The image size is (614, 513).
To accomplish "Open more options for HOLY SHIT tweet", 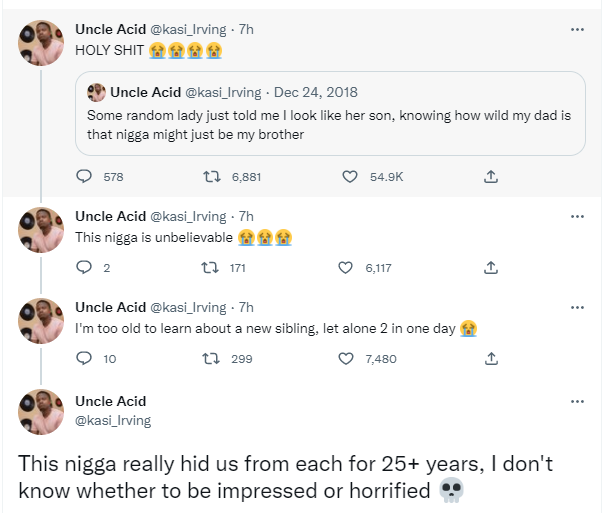I will (x=577, y=30).
